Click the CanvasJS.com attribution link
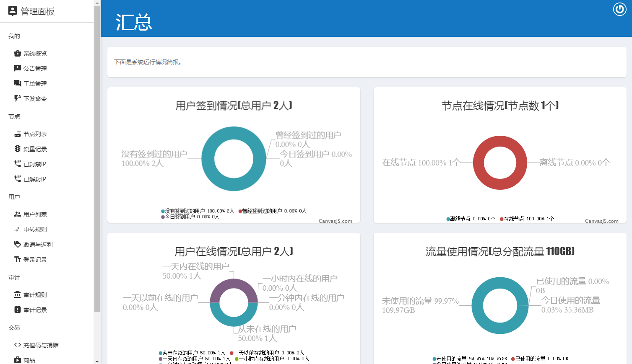632x364 pixels. tap(336, 221)
